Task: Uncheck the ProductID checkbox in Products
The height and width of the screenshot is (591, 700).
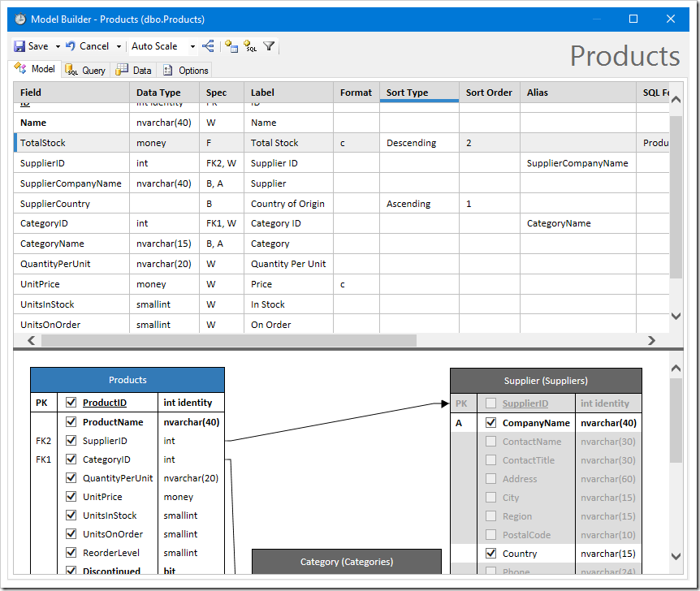Action: tap(71, 402)
